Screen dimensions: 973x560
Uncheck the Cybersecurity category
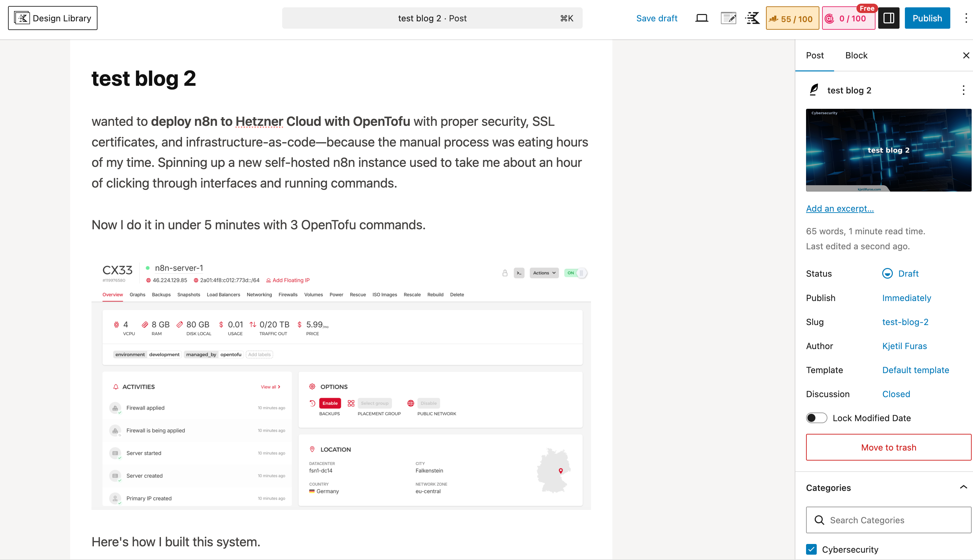(x=811, y=549)
